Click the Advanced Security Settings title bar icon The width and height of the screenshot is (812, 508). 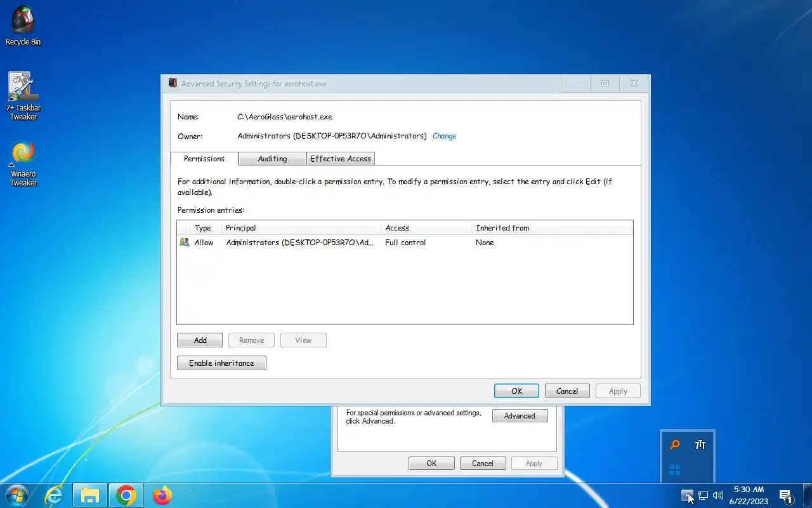click(173, 83)
